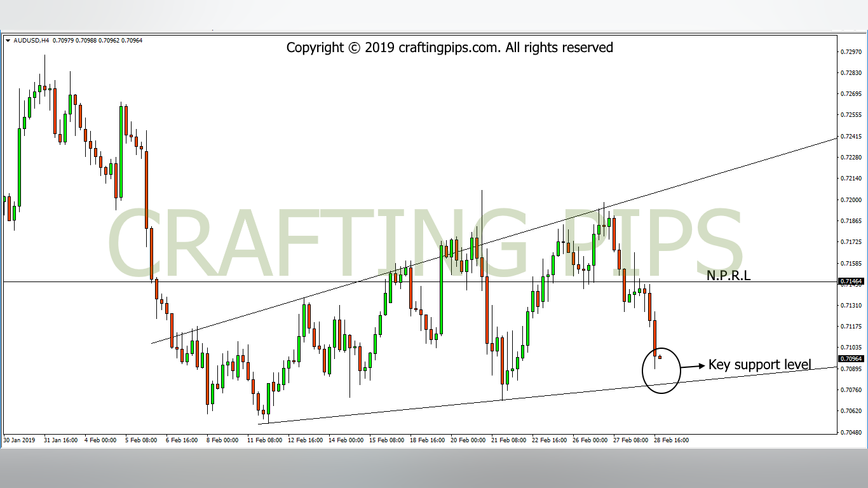Click price scale value 0.72140
This screenshot has width=868, height=488.
(853, 179)
